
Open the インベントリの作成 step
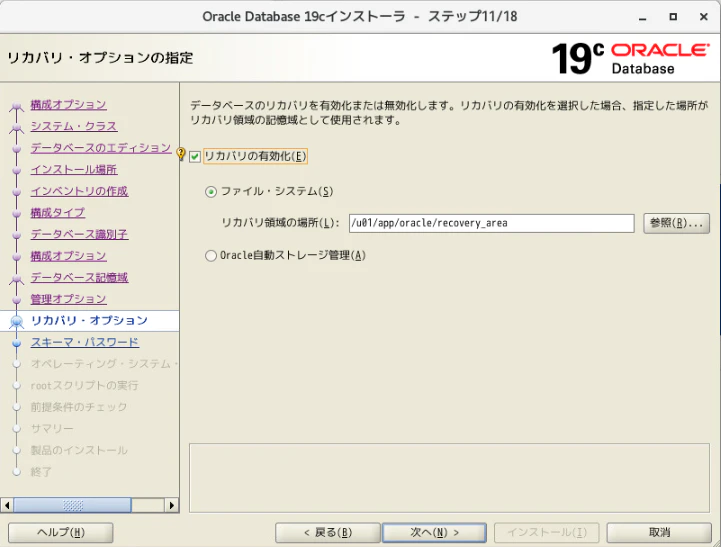pyautogui.click(x=79, y=191)
